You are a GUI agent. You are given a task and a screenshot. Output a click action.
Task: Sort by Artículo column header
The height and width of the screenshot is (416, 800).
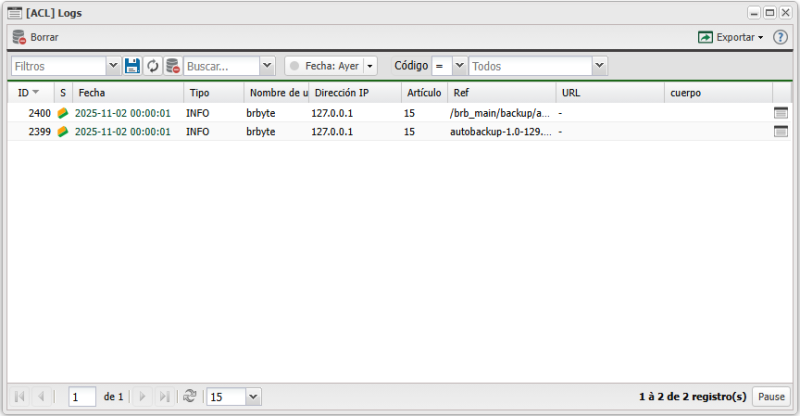424,93
